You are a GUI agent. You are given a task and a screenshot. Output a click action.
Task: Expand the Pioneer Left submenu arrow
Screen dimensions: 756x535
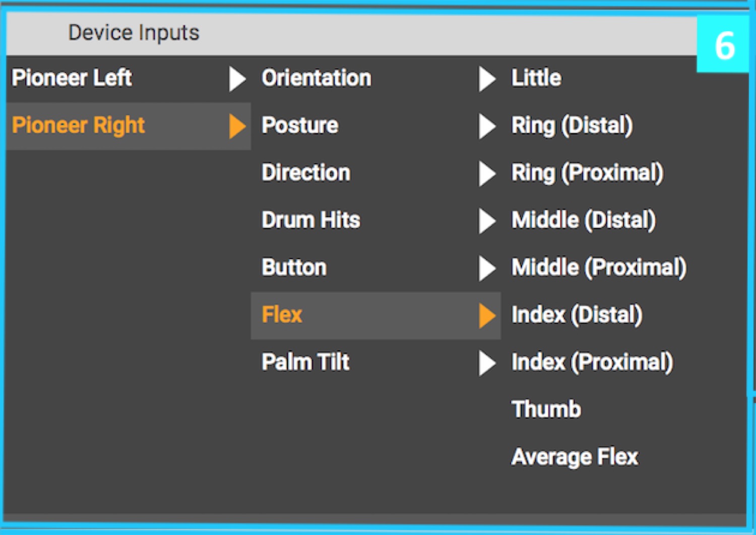coord(237,79)
